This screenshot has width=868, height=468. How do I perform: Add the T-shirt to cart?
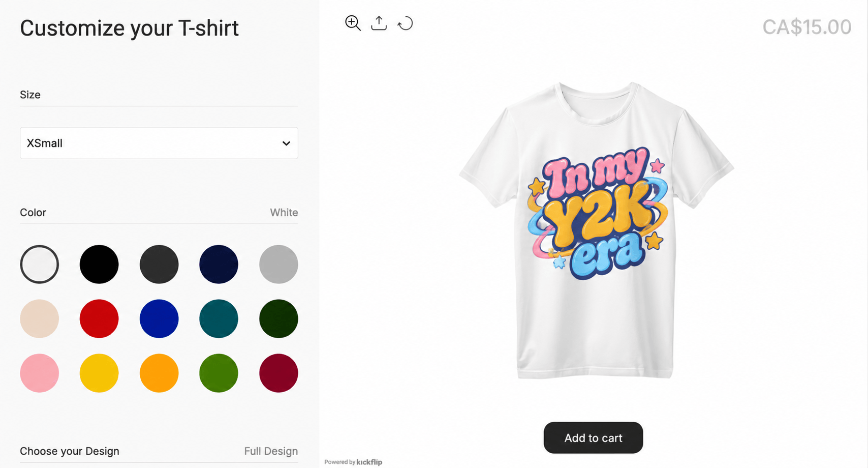point(593,437)
